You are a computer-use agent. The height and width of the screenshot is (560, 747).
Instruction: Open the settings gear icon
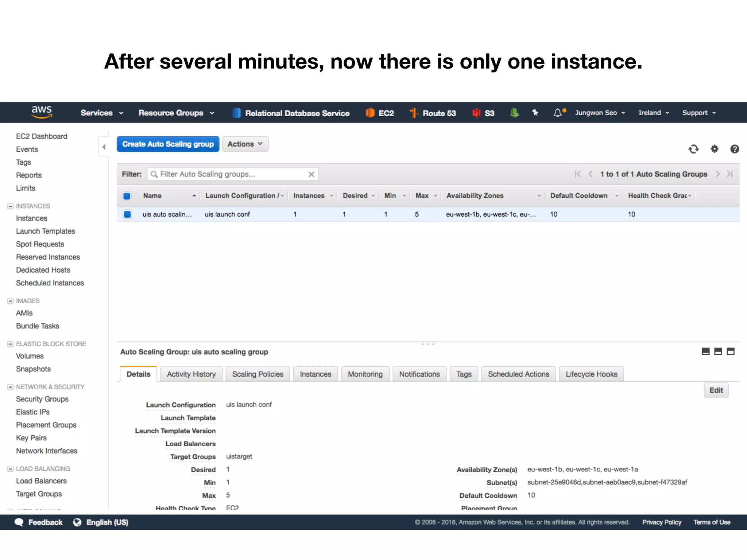click(714, 149)
